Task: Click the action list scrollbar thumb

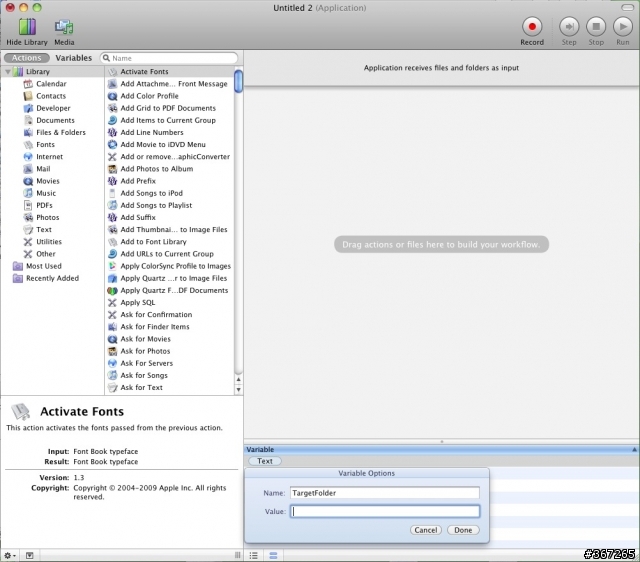Action: tap(238, 81)
